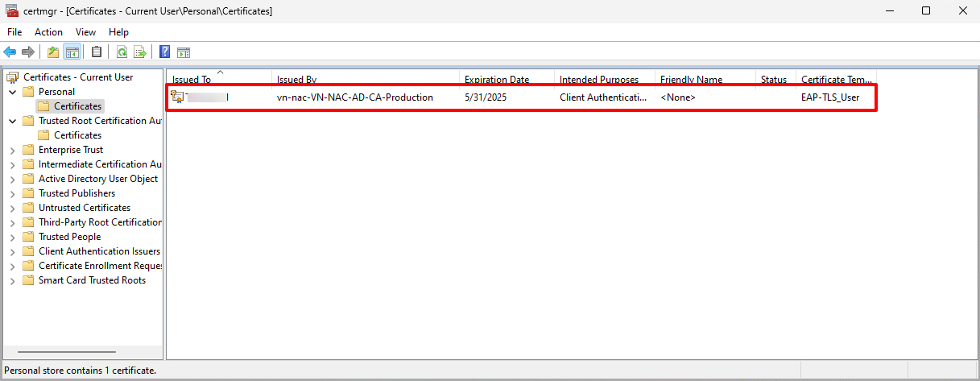Open Help via the question mark icon
The width and height of the screenshot is (980, 381).
(x=164, y=52)
